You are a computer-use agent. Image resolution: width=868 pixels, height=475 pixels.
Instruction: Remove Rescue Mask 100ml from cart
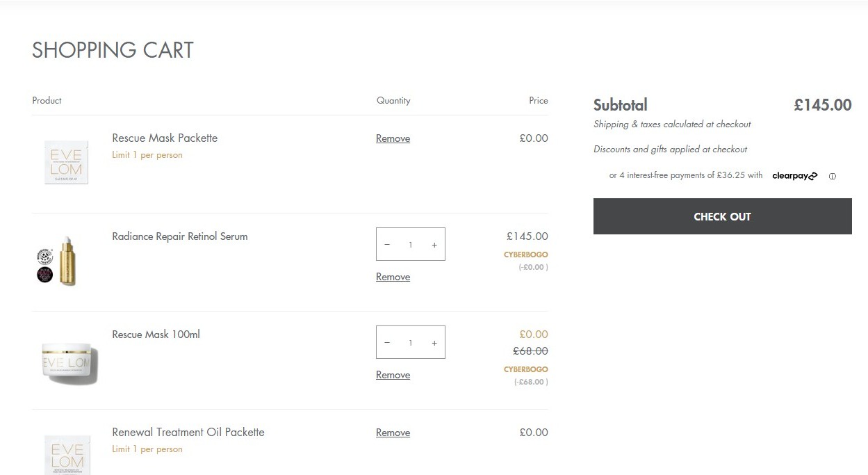(x=393, y=375)
